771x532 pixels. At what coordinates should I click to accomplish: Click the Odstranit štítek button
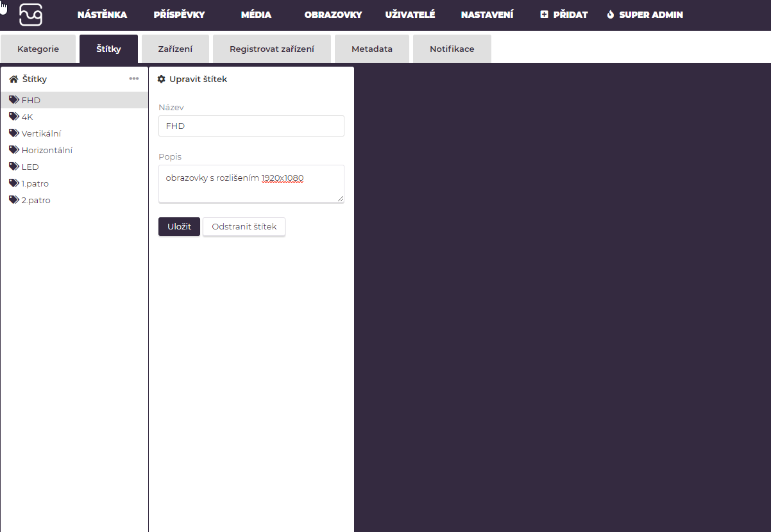pyautogui.click(x=244, y=226)
